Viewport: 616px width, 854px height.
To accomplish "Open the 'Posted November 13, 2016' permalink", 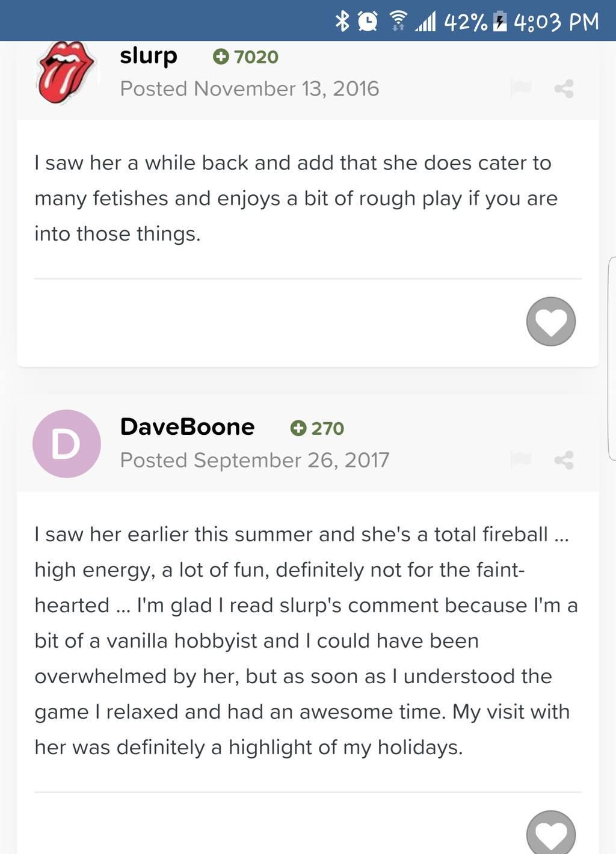I will [249, 89].
